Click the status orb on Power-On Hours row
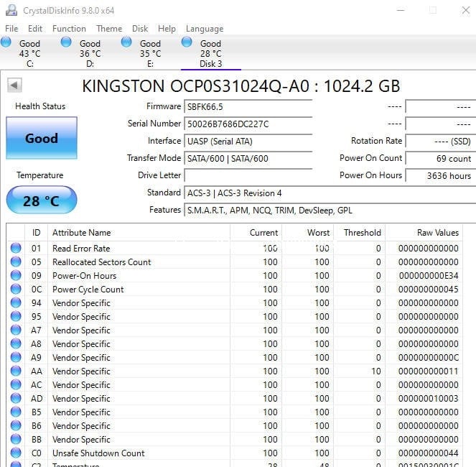This screenshot has width=476, height=467. click(x=16, y=275)
